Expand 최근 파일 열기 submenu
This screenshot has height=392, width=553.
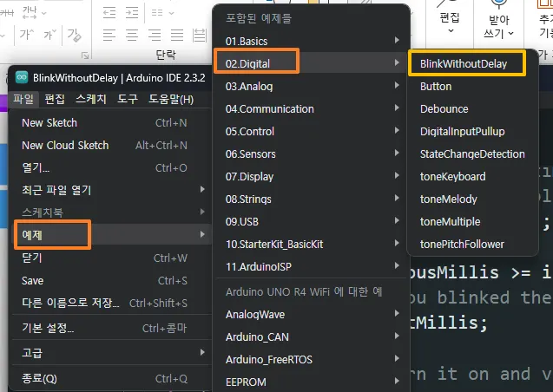[x=110, y=191]
